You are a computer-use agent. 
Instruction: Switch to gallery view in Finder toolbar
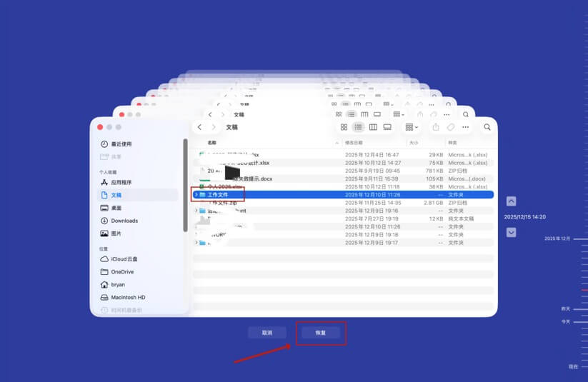click(387, 127)
